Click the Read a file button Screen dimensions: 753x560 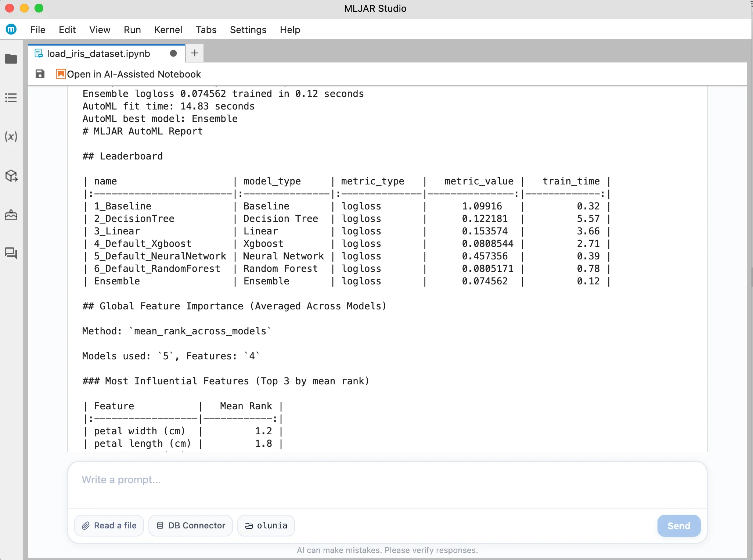[109, 525]
